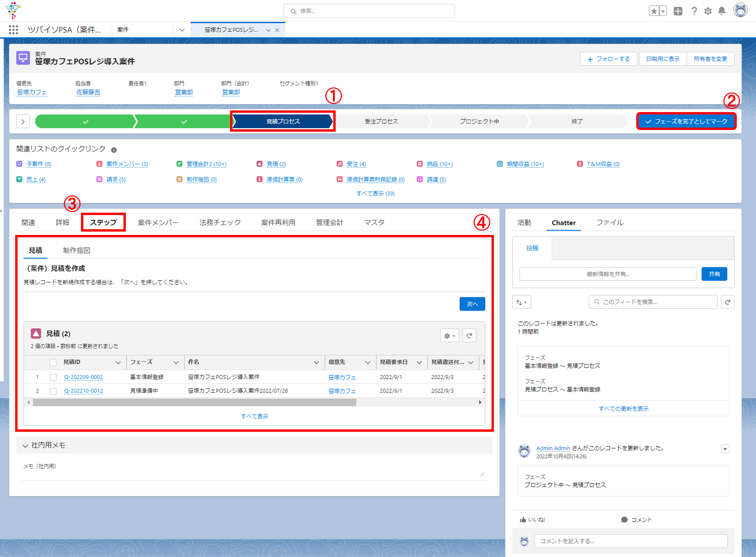Check the box for Q-202209-0002

point(53,377)
